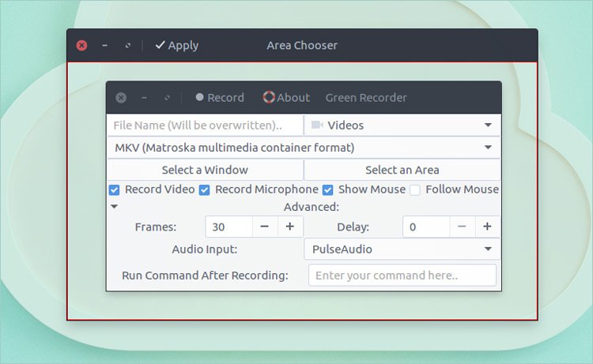The height and width of the screenshot is (364, 593).
Task: Click the Select a Window button
Action: 205,170
